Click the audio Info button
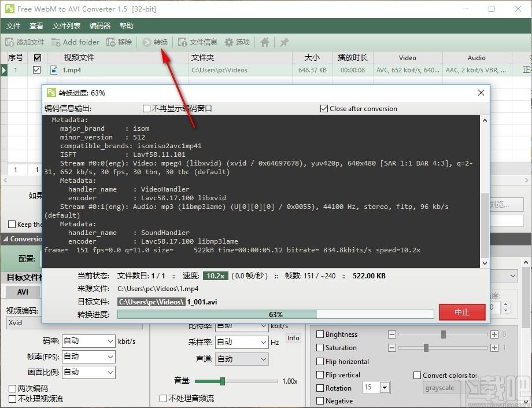The image size is (532, 408). 293,338
